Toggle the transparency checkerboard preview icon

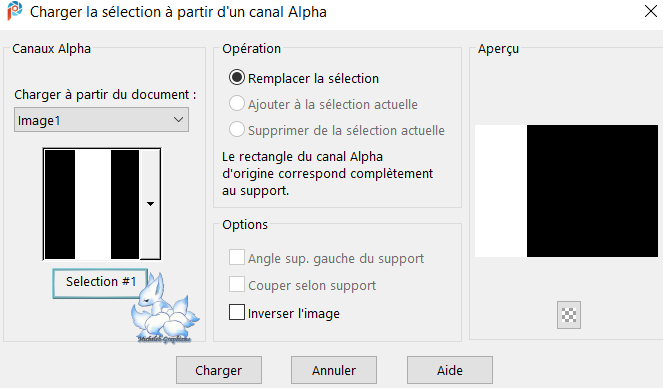coord(569,315)
